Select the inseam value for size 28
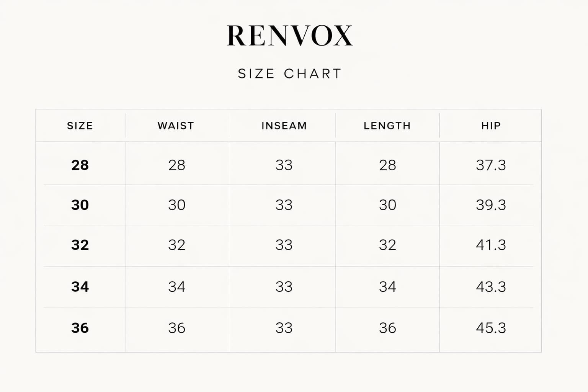The height and width of the screenshot is (392, 588). tap(284, 165)
